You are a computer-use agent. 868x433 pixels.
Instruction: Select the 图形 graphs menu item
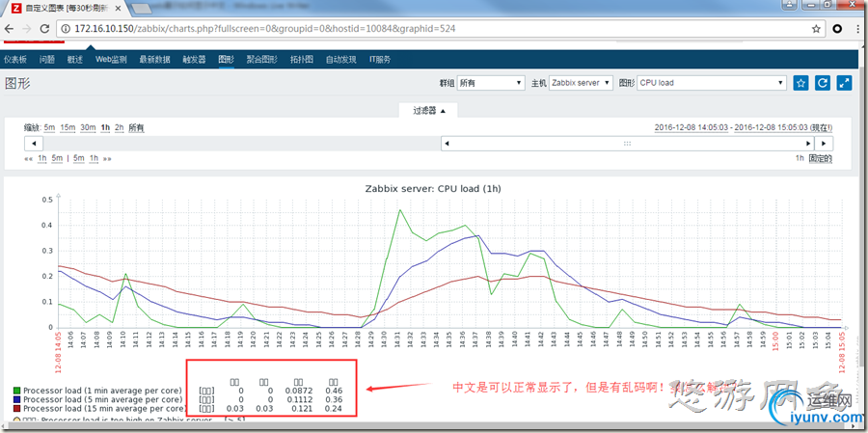pyautogui.click(x=226, y=60)
